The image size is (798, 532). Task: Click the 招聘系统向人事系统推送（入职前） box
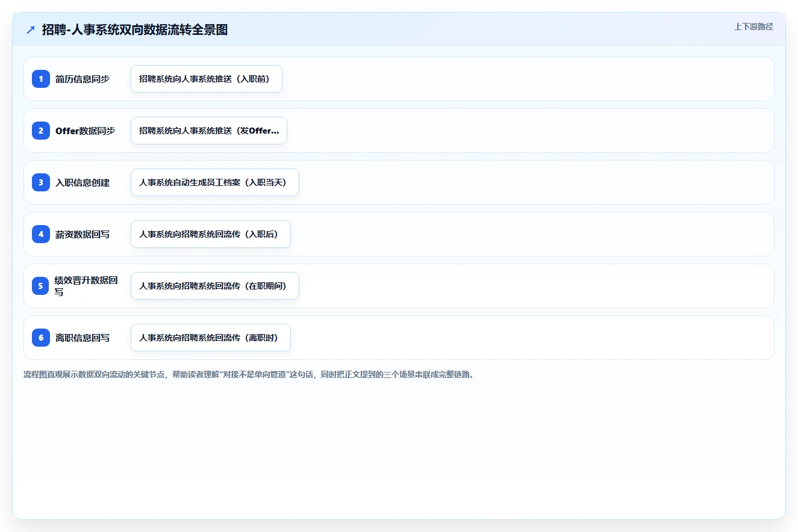click(207, 79)
